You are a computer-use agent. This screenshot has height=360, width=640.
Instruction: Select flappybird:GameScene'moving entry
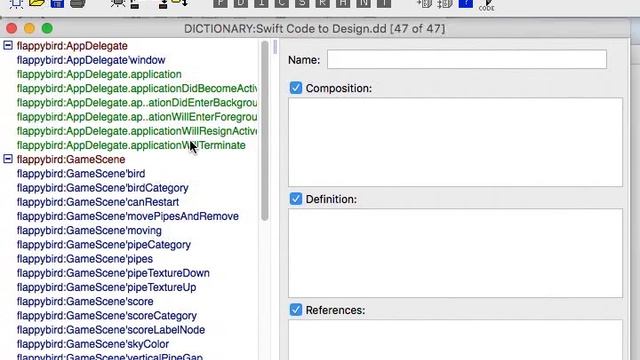[89, 231]
